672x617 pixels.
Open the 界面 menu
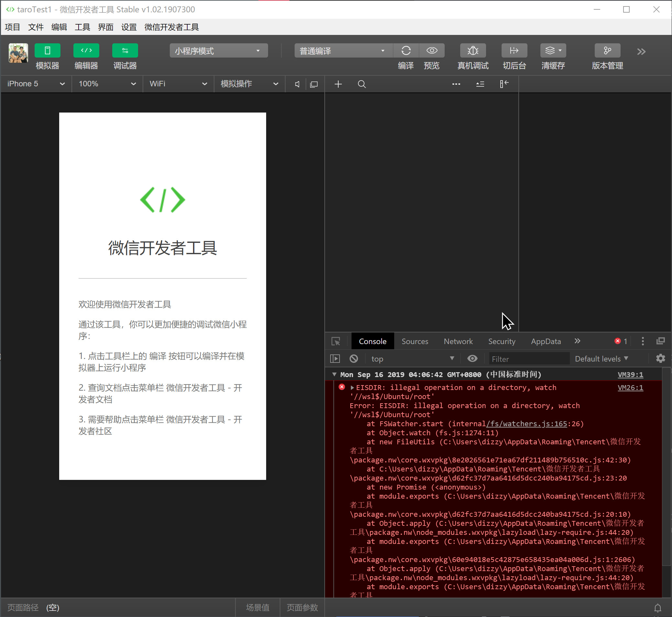click(106, 27)
